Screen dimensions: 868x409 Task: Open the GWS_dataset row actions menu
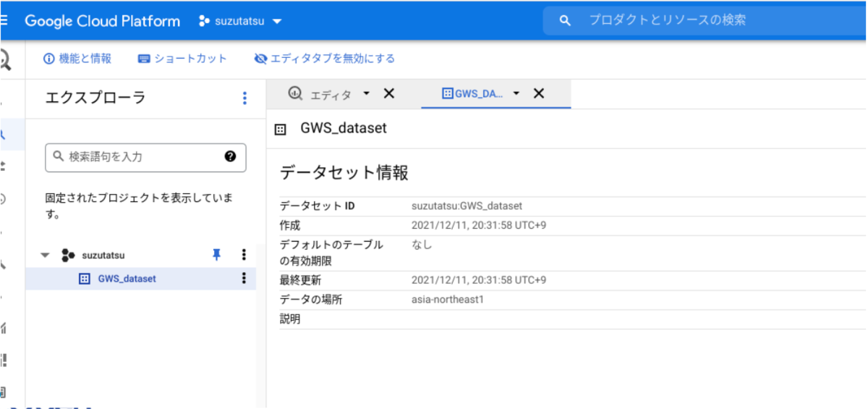tap(244, 278)
